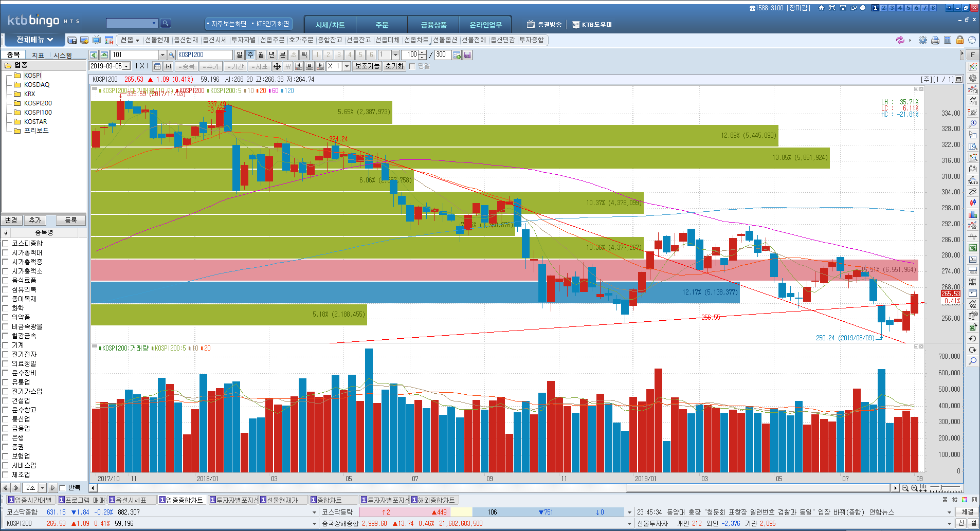Open the title bar search combo box

132,23
